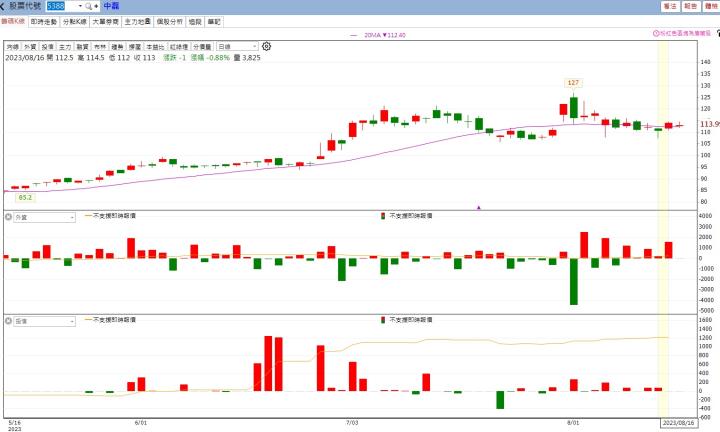Toggle the 紅綠燈 overlay button
Viewport: 720px width, 432px height.
[179, 47]
